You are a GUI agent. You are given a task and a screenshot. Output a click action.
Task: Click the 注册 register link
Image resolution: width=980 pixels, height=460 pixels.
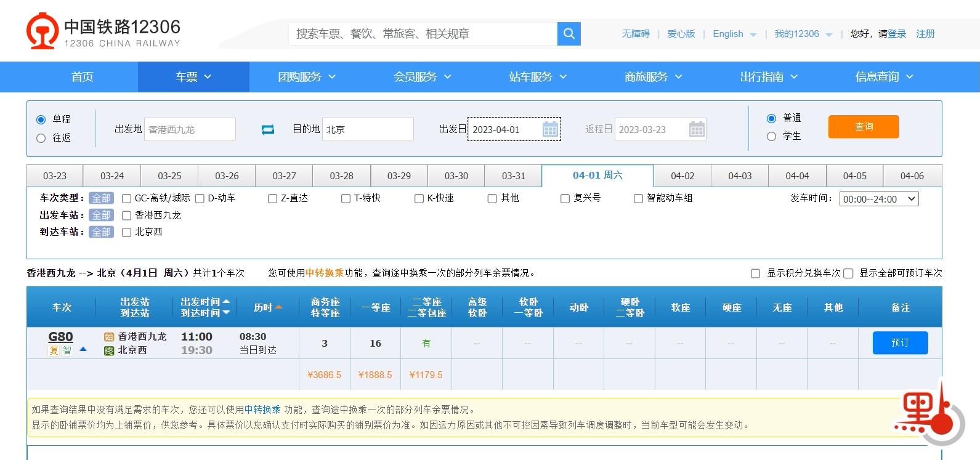click(925, 34)
